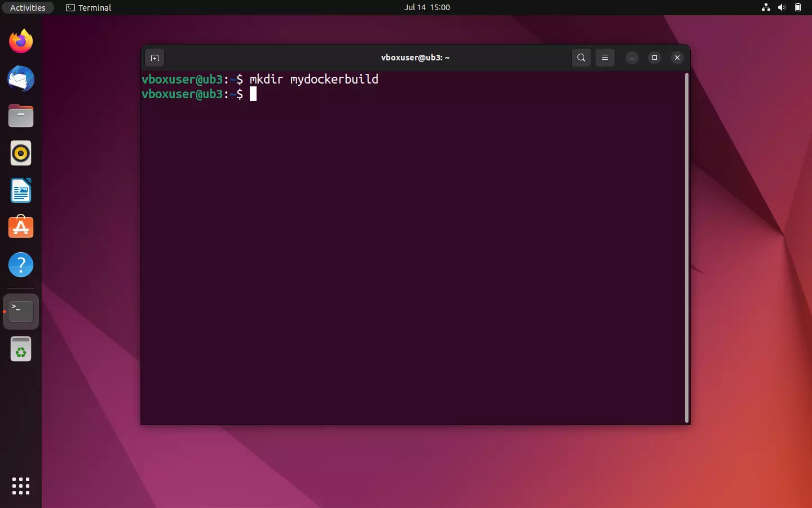812x508 pixels.
Task: Open the terminal hamburger menu
Action: (x=604, y=58)
